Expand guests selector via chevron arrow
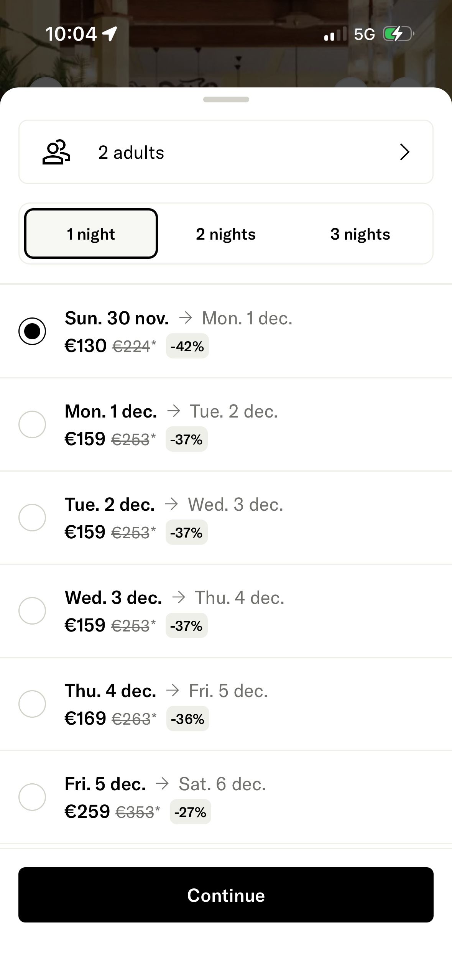452x980 pixels. pyautogui.click(x=404, y=152)
